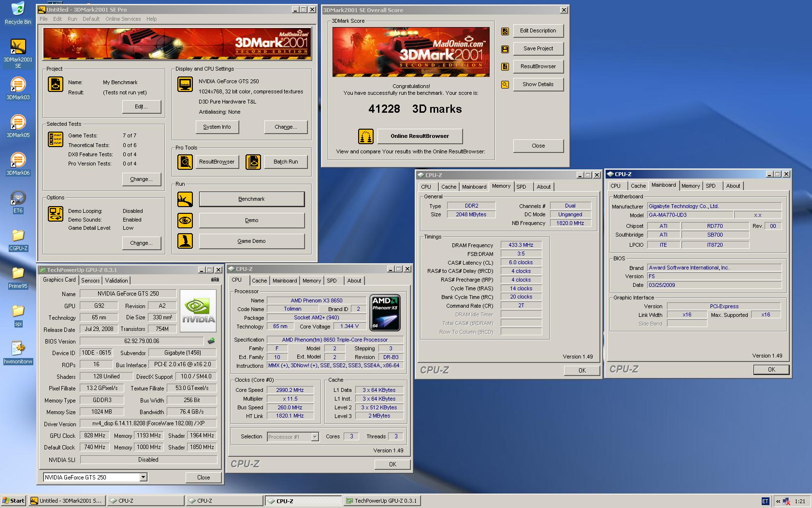The image size is (812, 508).
Task: Open the 3DMark06 desktop shortcut
Action: coord(18,164)
